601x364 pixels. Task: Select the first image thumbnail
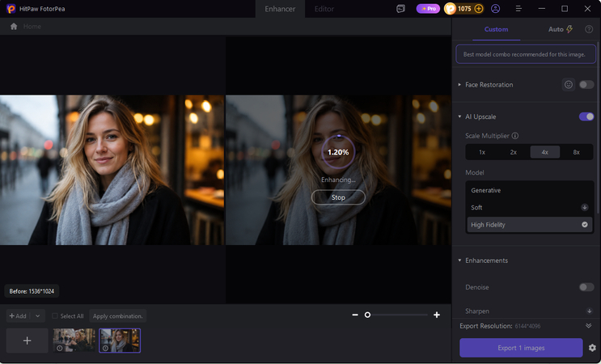(x=74, y=341)
